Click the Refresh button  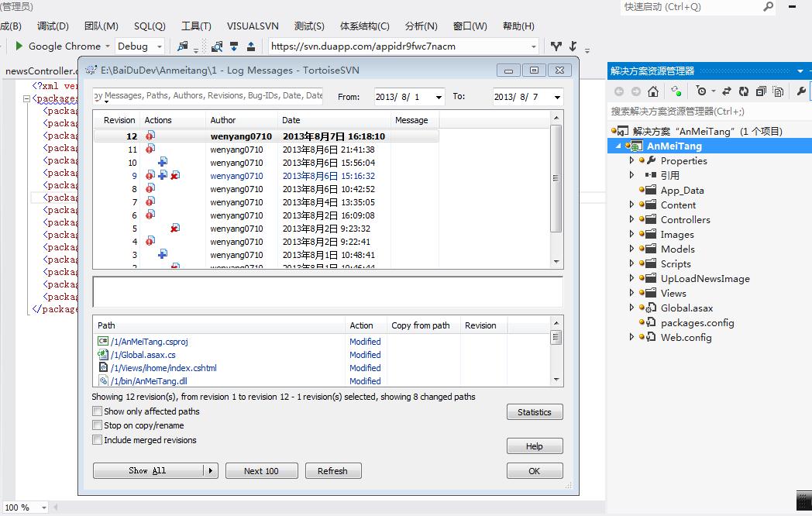coord(333,471)
